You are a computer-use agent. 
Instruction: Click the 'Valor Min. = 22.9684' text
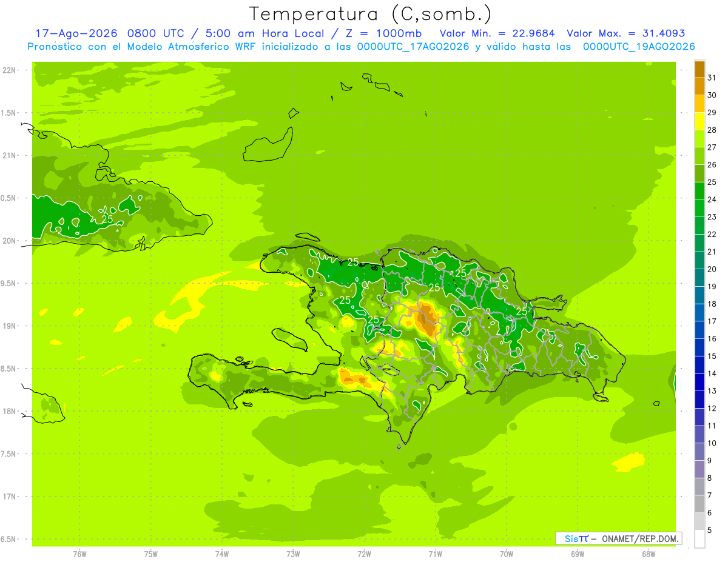497,33
